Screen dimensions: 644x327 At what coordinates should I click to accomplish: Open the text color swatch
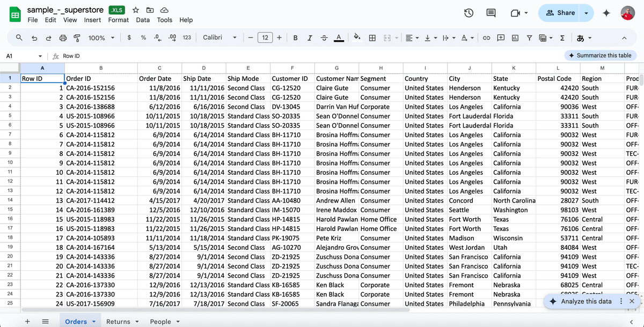pyautogui.click(x=338, y=38)
